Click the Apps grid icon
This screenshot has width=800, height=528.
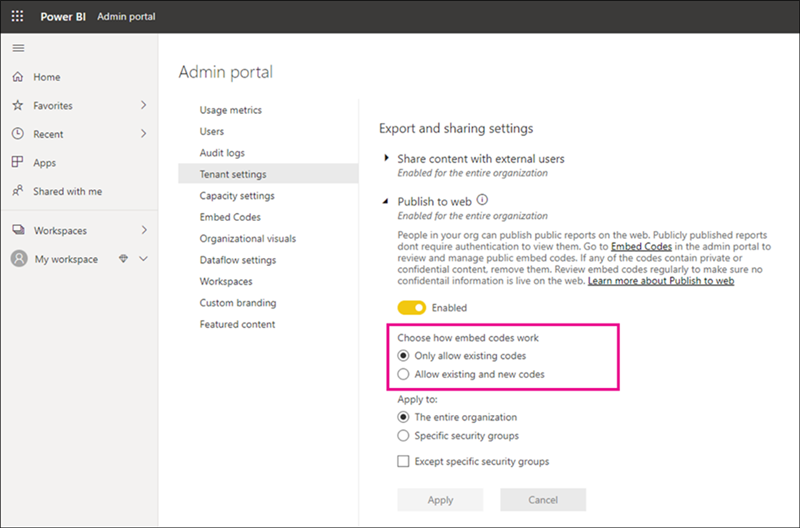17,162
